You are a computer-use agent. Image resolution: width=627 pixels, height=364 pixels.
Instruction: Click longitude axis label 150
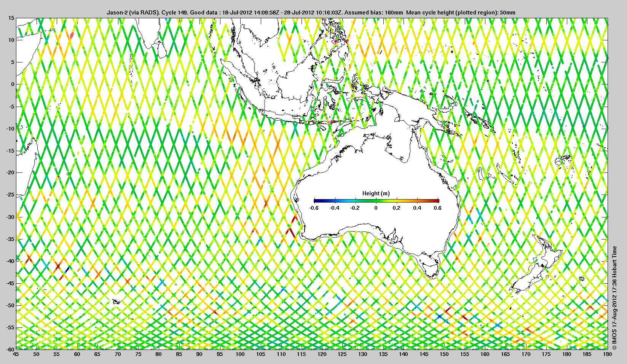444,354
